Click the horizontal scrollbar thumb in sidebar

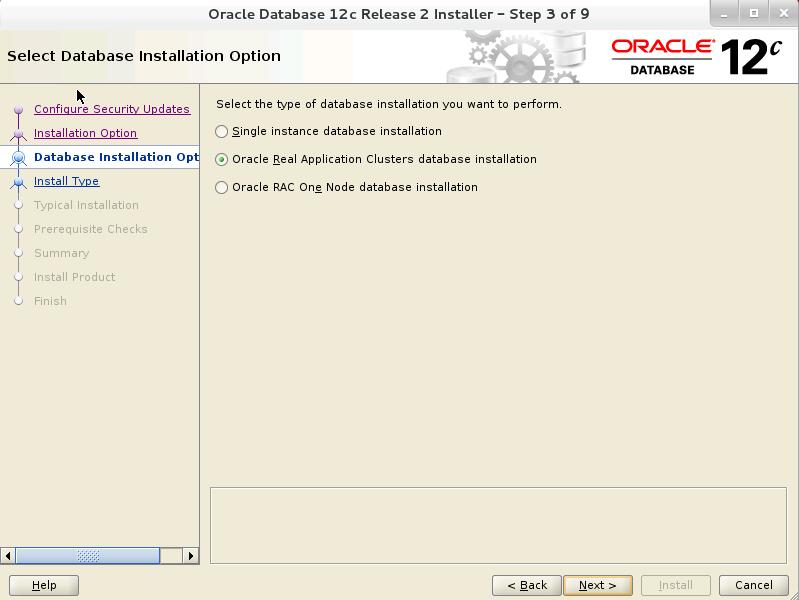[88, 556]
